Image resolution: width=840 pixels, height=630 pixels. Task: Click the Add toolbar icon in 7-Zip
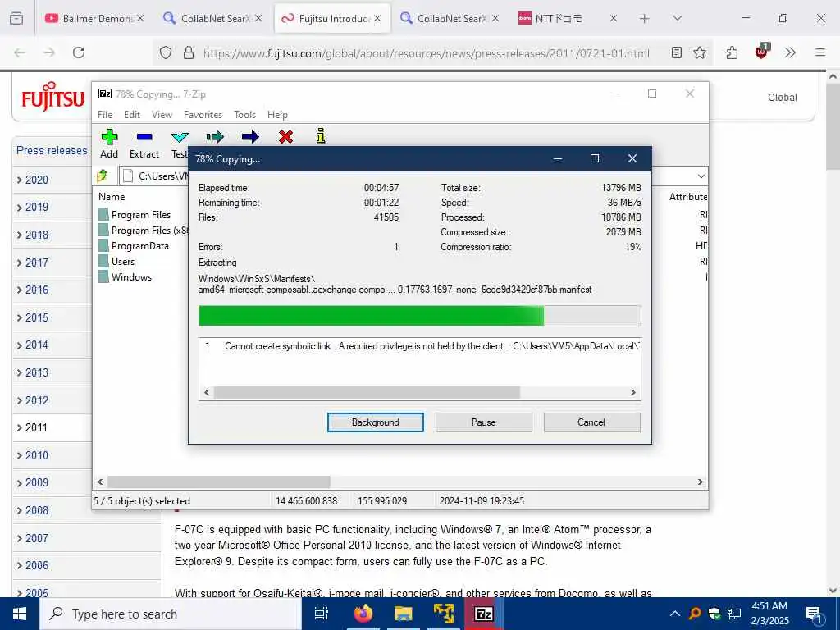(109, 137)
